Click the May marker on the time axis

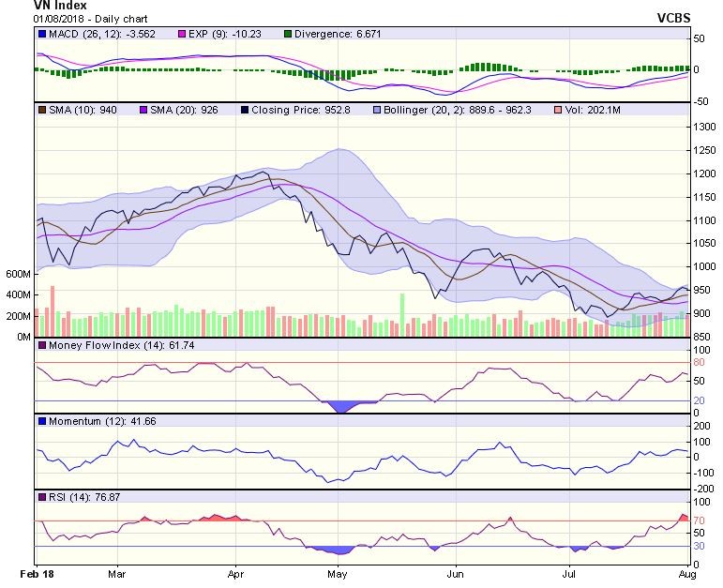[x=337, y=570]
